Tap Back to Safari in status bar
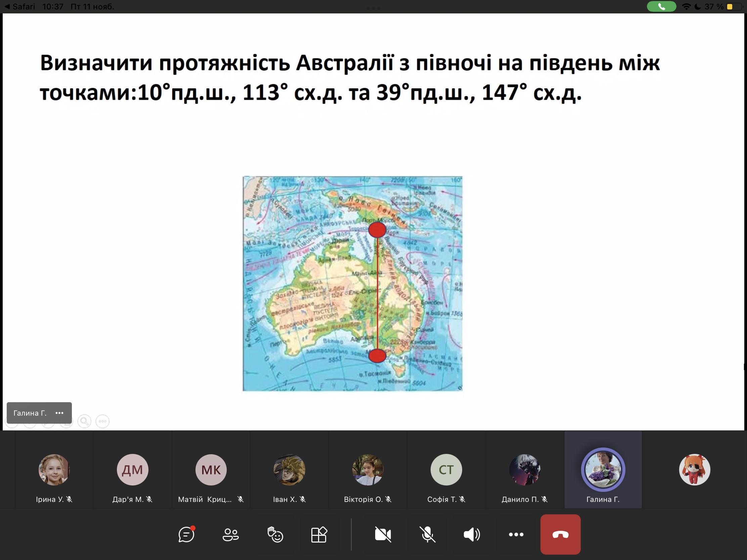 [20, 6]
